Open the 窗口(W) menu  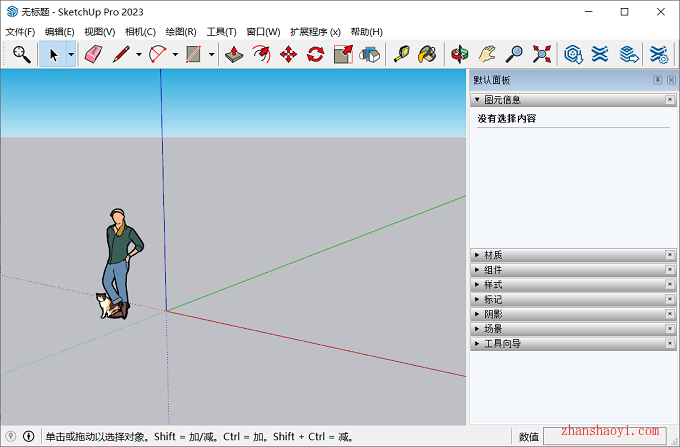263,32
